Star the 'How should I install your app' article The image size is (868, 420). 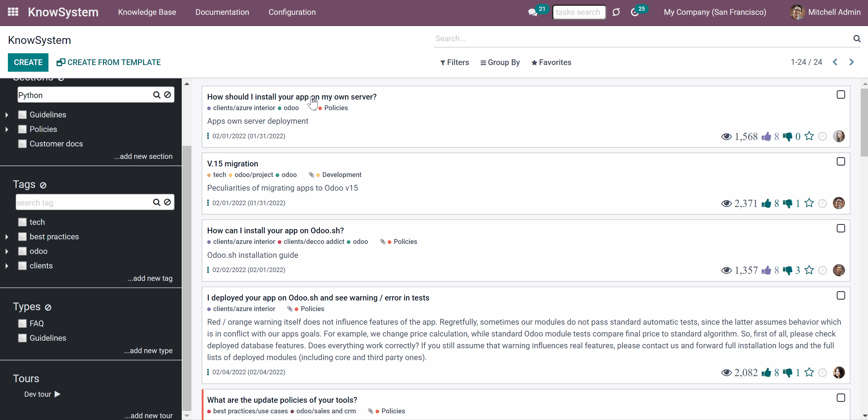click(809, 136)
